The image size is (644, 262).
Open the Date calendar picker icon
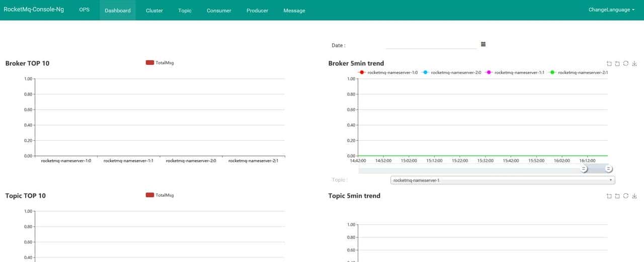coord(483,44)
